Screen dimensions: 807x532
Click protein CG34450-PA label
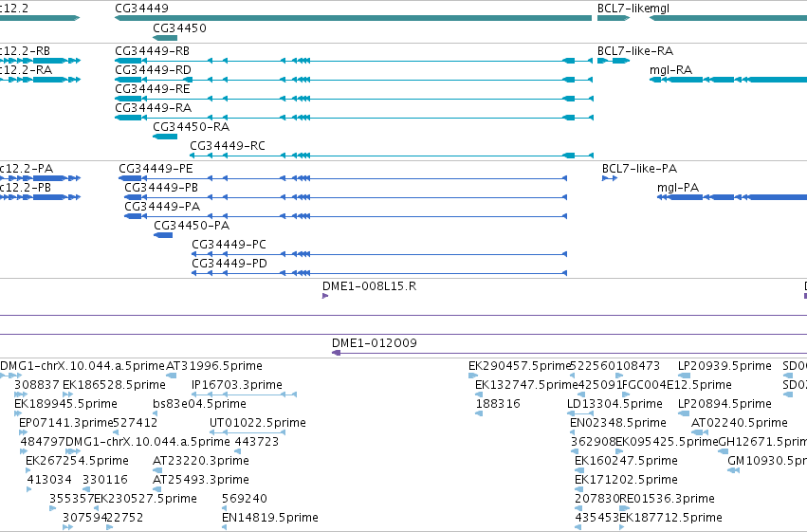[x=192, y=226]
